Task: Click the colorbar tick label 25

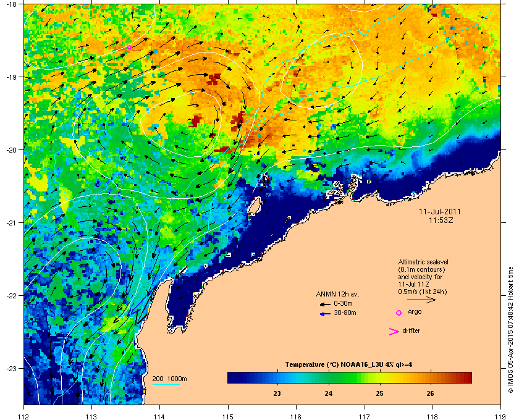Action: (x=379, y=393)
